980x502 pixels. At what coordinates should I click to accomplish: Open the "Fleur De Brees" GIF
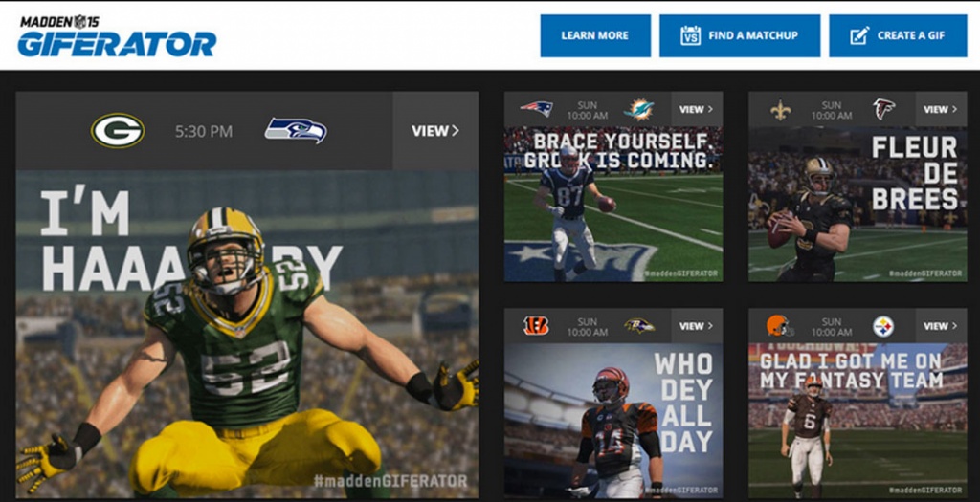[857, 205]
